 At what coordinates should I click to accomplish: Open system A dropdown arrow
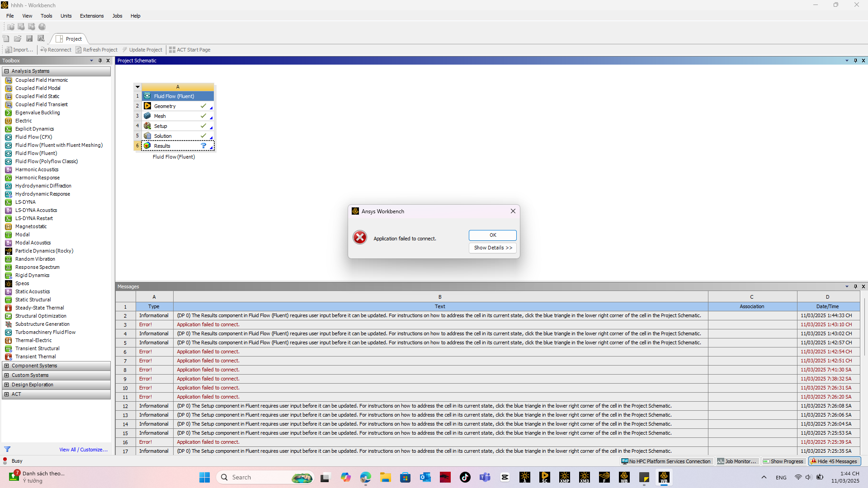click(137, 87)
